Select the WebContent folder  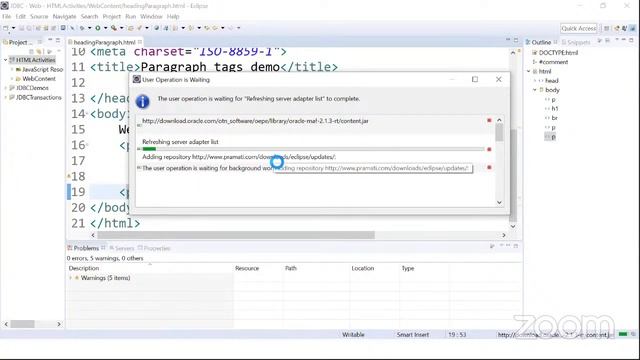point(39,78)
